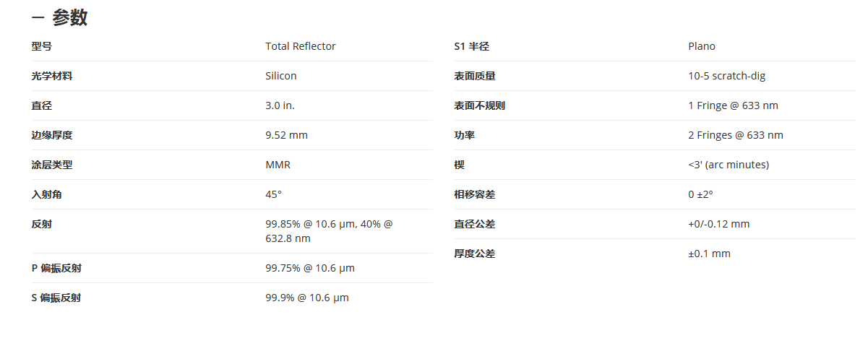Image resolution: width=868 pixels, height=346 pixels.
Task: Collapse the 参数 section header dash
Action: point(38,18)
